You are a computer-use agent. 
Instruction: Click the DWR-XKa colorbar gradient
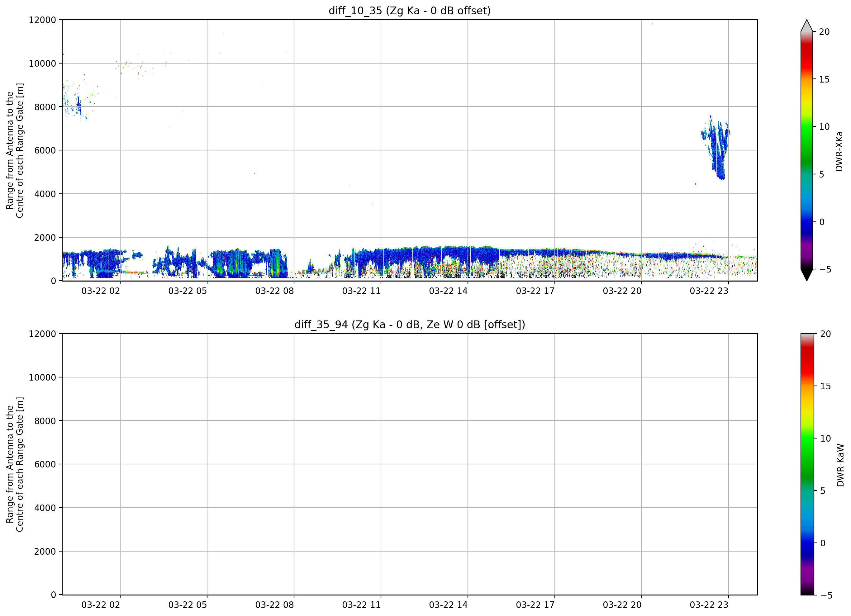pyautogui.click(x=806, y=150)
